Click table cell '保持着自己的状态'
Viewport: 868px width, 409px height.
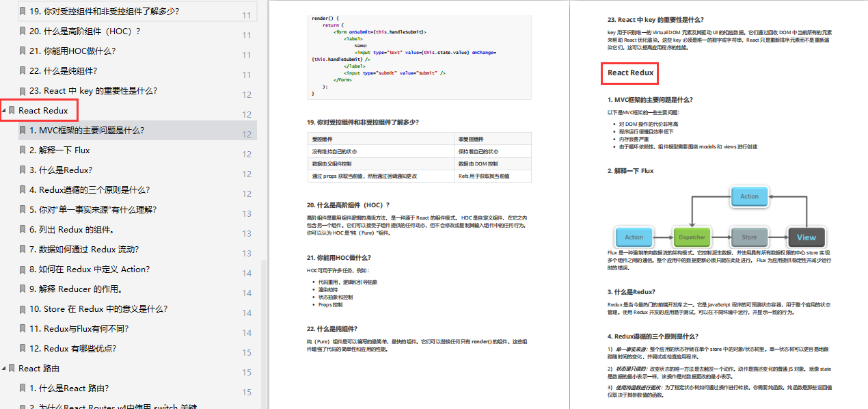point(493,151)
